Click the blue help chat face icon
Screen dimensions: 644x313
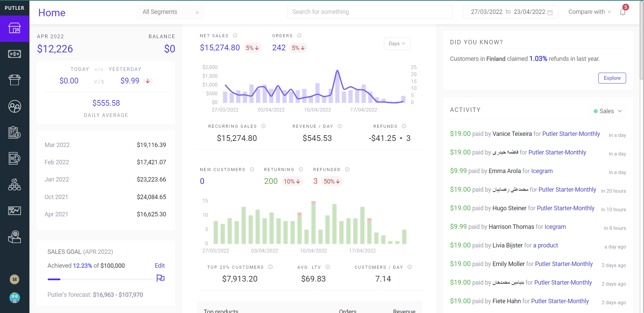click(15, 298)
